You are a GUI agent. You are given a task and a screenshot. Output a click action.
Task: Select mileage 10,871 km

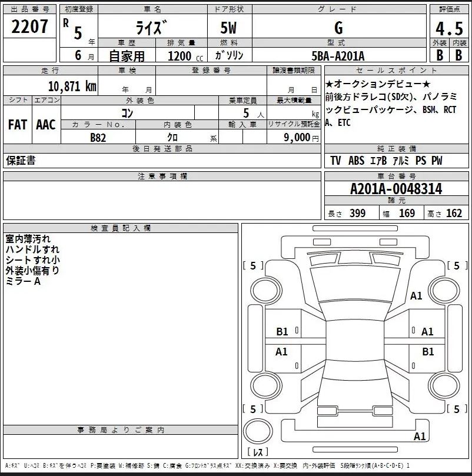coord(72,86)
